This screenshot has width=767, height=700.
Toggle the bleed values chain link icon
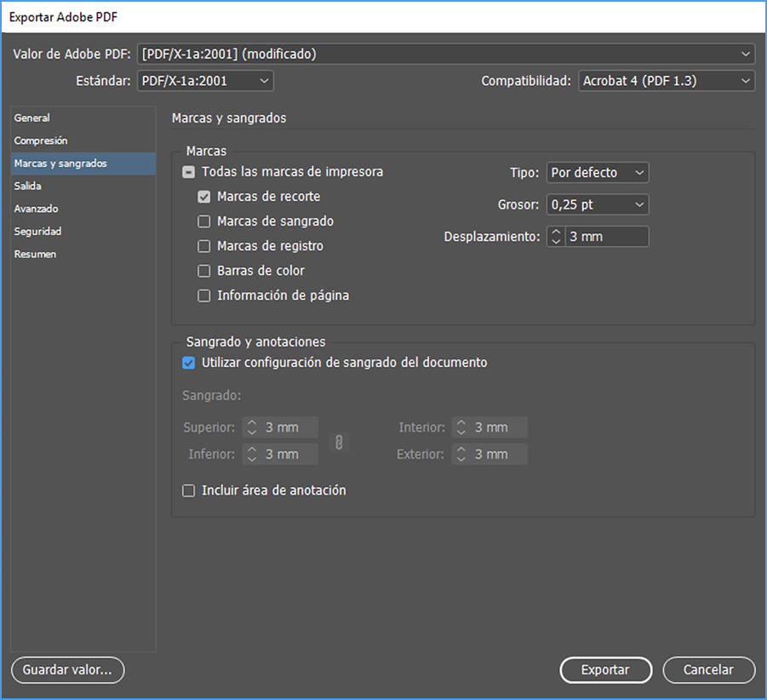click(x=339, y=442)
